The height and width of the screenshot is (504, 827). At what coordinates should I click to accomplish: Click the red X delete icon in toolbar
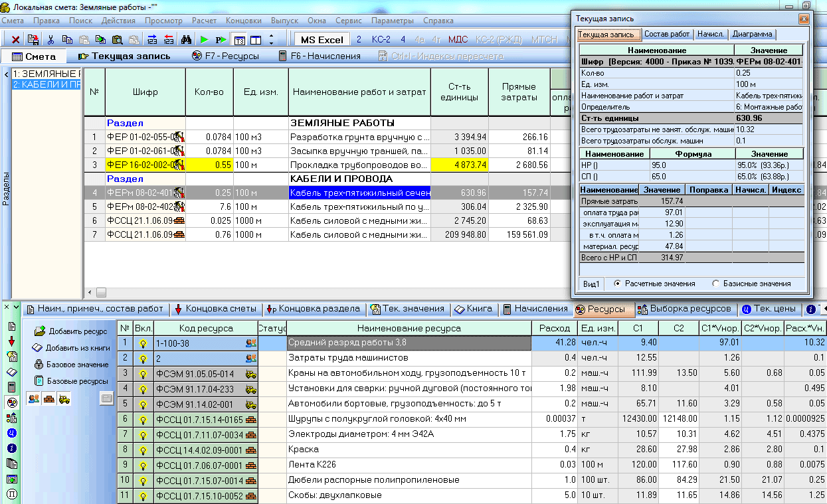click(x=16, y=40)
